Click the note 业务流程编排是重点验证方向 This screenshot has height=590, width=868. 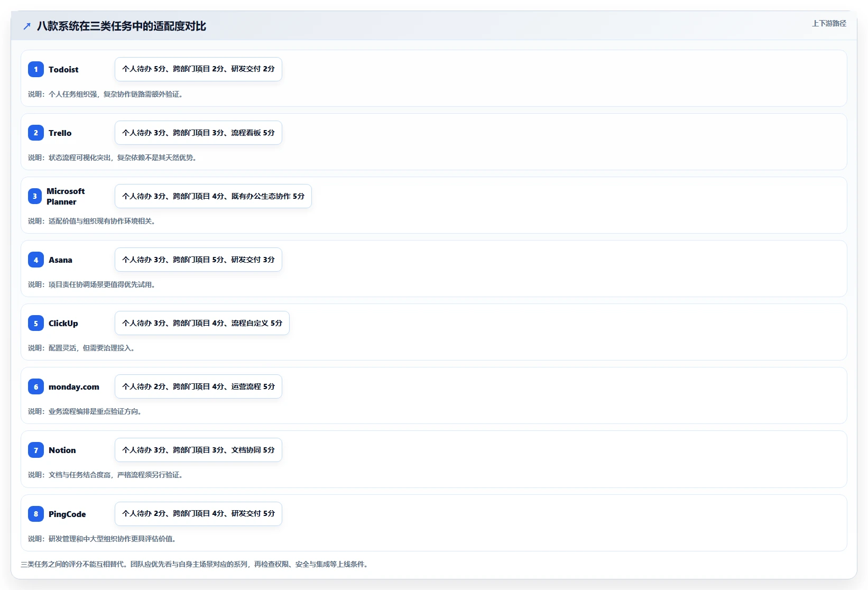[x=85, y=411]
